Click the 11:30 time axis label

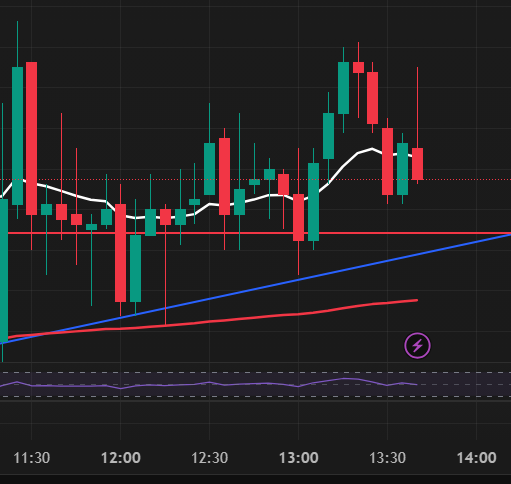click(32, 458)
